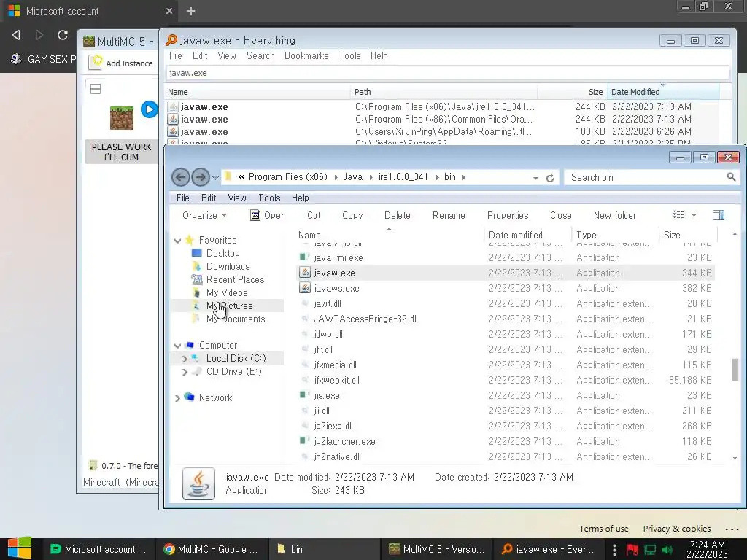Open the View menu in explorer window
This screenshot has width=747, height=560.
click(x=237, y=198)
